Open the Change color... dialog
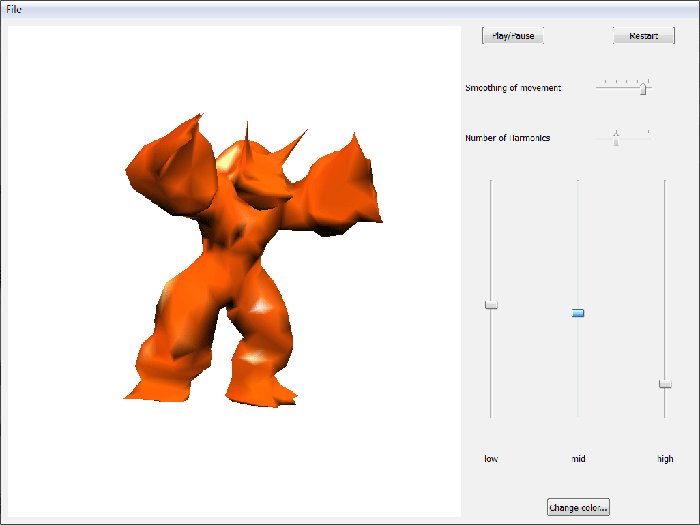The width and height of the screenshot is (700, 525). pos(578,508)
